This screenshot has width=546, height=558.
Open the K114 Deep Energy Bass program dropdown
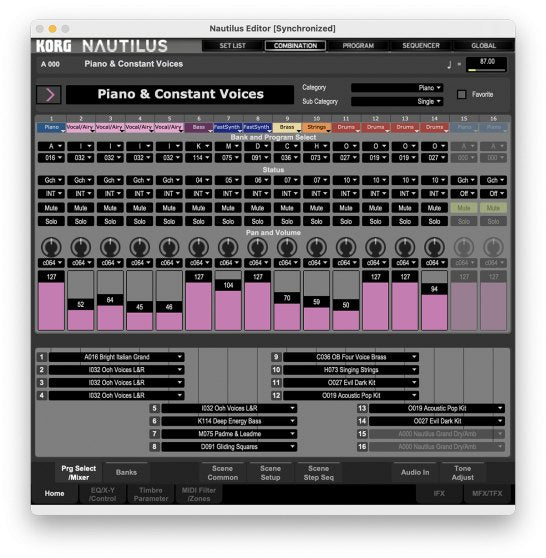[x=229, y=421]
